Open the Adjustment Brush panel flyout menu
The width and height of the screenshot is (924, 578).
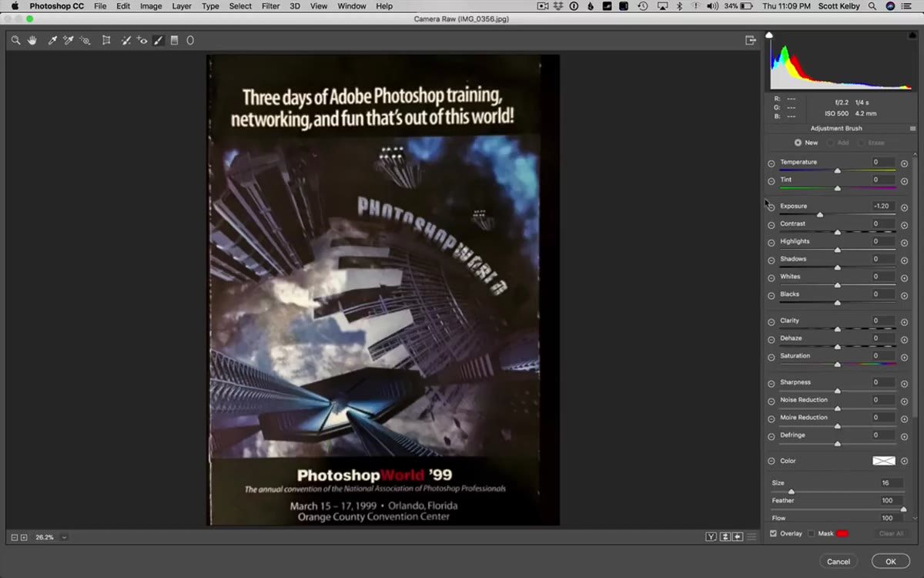912,129
